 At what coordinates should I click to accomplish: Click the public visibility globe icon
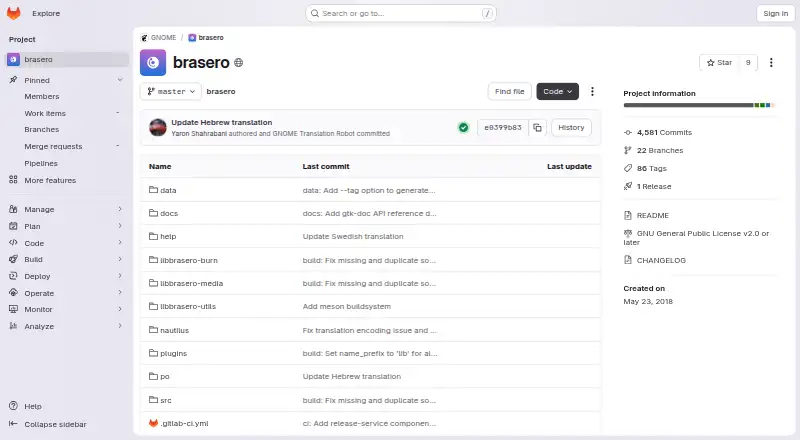point(238,62)
